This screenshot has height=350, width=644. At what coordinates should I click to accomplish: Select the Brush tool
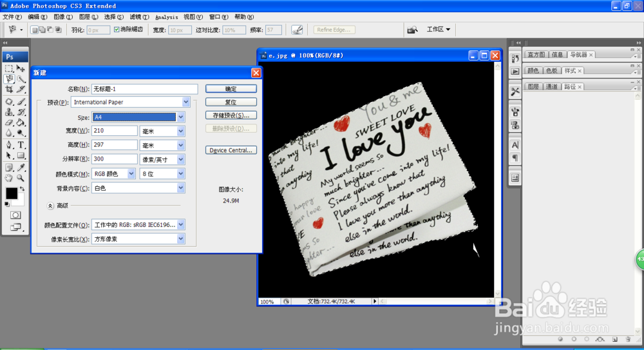point(21,102)
